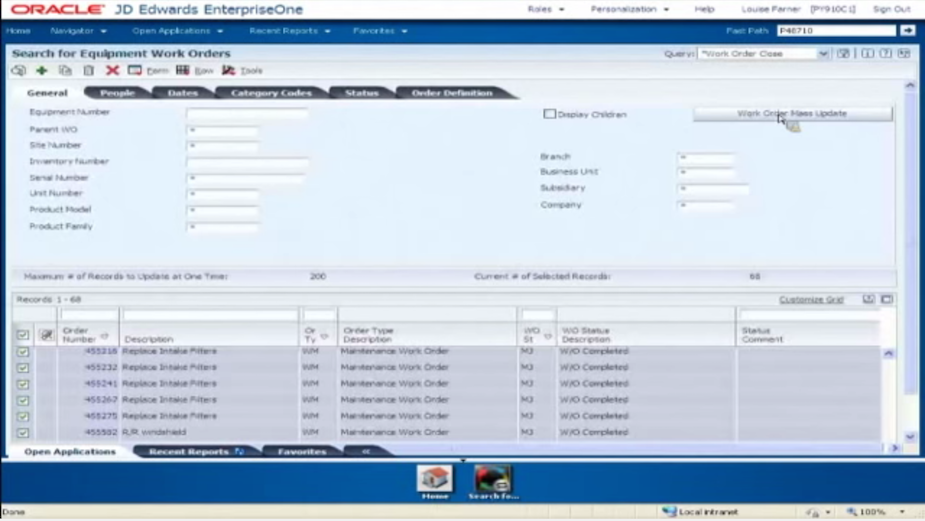Click the Find search icon in toolbar
This screenshot has height=521, width=925.
(x=18, y=70)
